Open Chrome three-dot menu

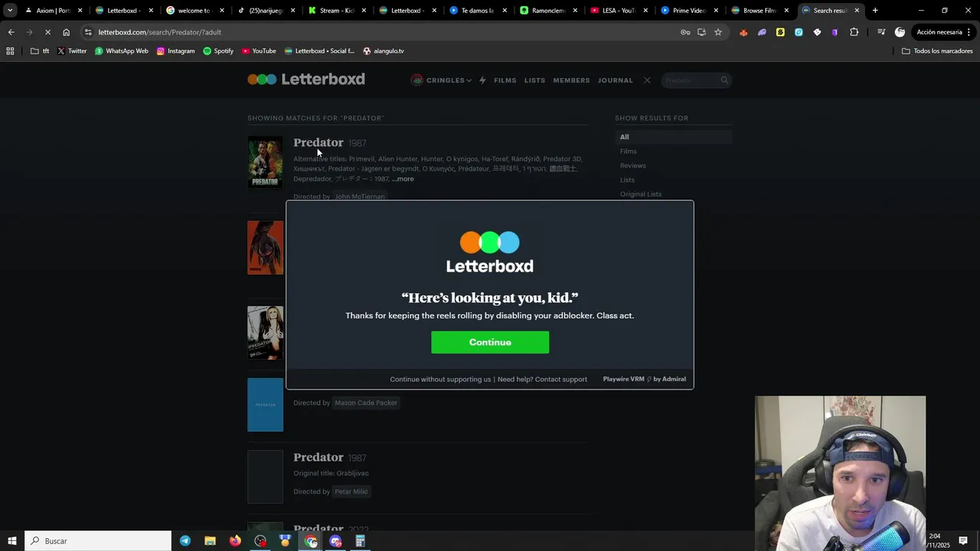pyautogui.click(x=969, y=32)
